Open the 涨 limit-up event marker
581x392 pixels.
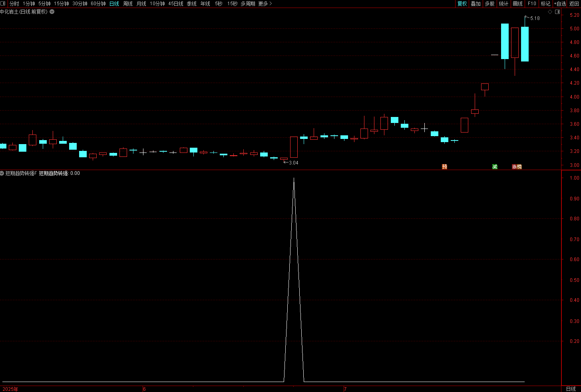click(x=515, y=166)
